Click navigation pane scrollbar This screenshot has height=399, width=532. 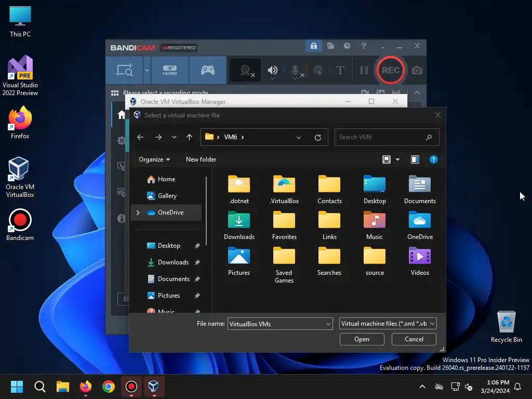point(206,210)
